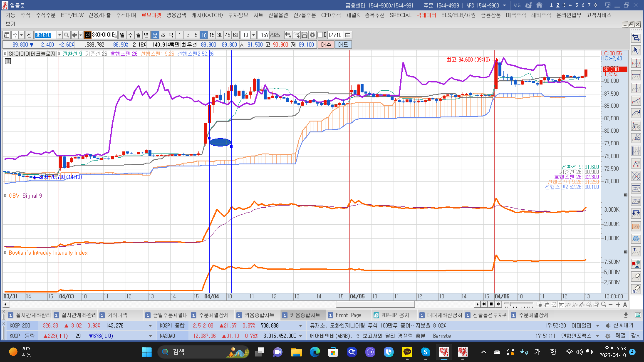Click the save chart floppy icon
The width and height of the screenshot is (644, 362).
tap(304, 35)
